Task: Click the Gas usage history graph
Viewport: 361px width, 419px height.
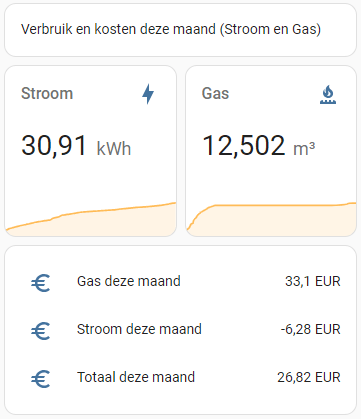Action: pos(271,219)
